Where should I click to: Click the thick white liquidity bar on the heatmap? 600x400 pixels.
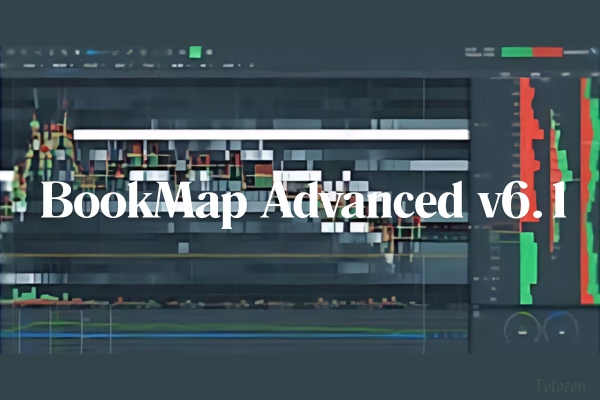[270, 134]
